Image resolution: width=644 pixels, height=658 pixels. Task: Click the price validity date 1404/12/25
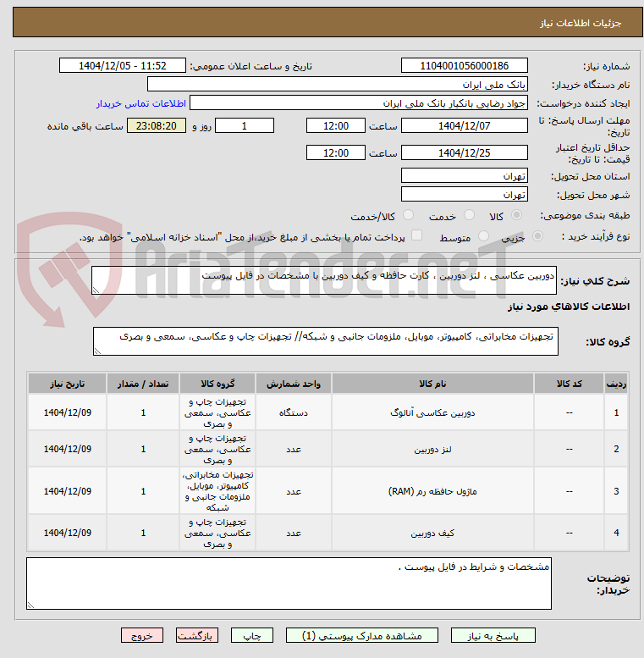[x=464, y=152]
